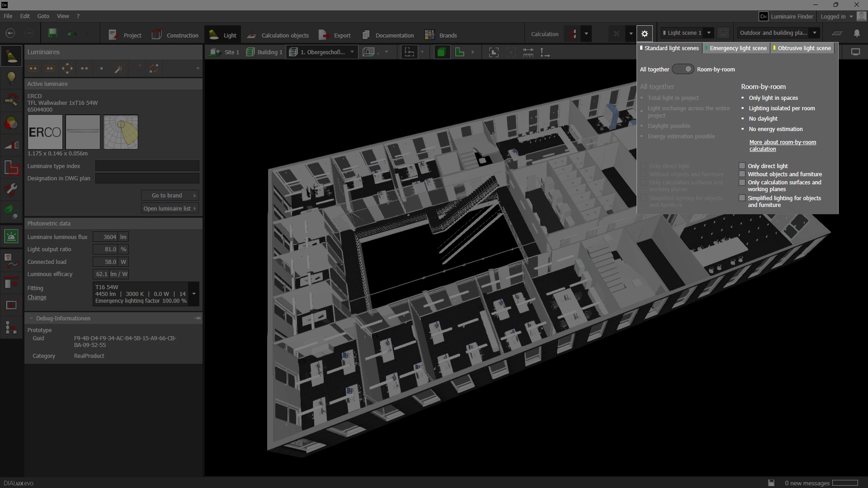Click the notification bell icon
This screenshot has width=868, height=488.
point(857,33)
